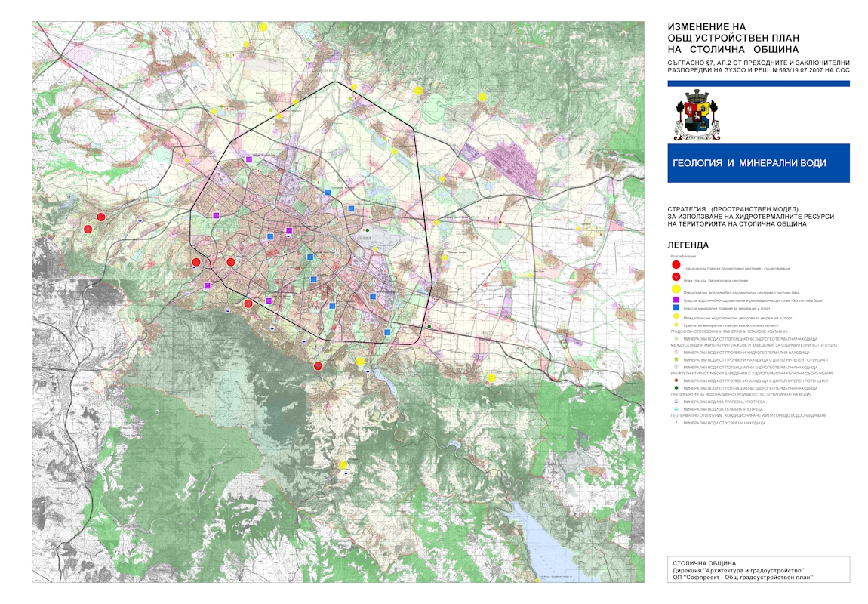The width and height of the screenshot is (868, 604).
Task: Click legend label 'Крайпътни минерални плажове към мотели и къмпинги'
Action: pyautogui.click(x=731, y=325)
